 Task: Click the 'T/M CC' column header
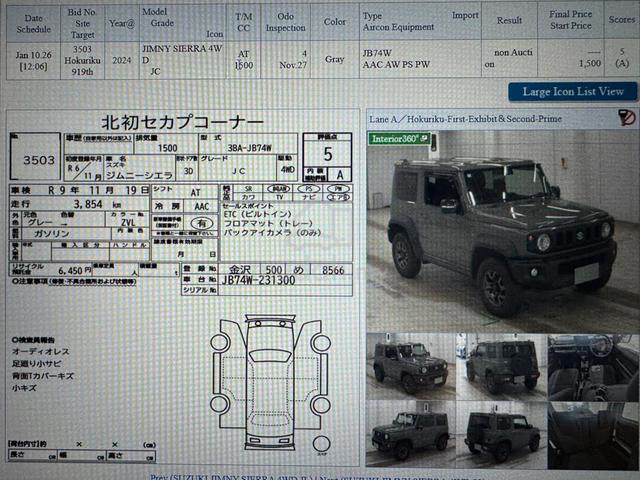click(x=243, y=22)
